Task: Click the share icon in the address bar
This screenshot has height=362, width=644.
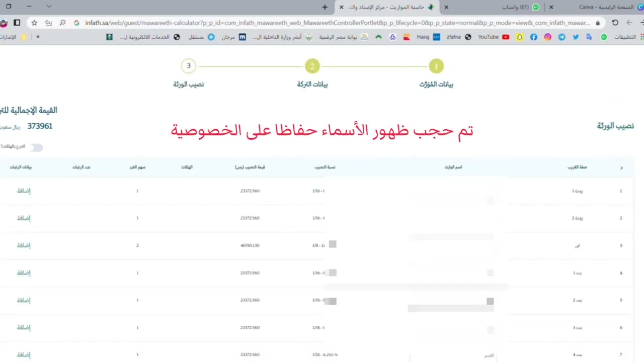Action: [48, 23]
